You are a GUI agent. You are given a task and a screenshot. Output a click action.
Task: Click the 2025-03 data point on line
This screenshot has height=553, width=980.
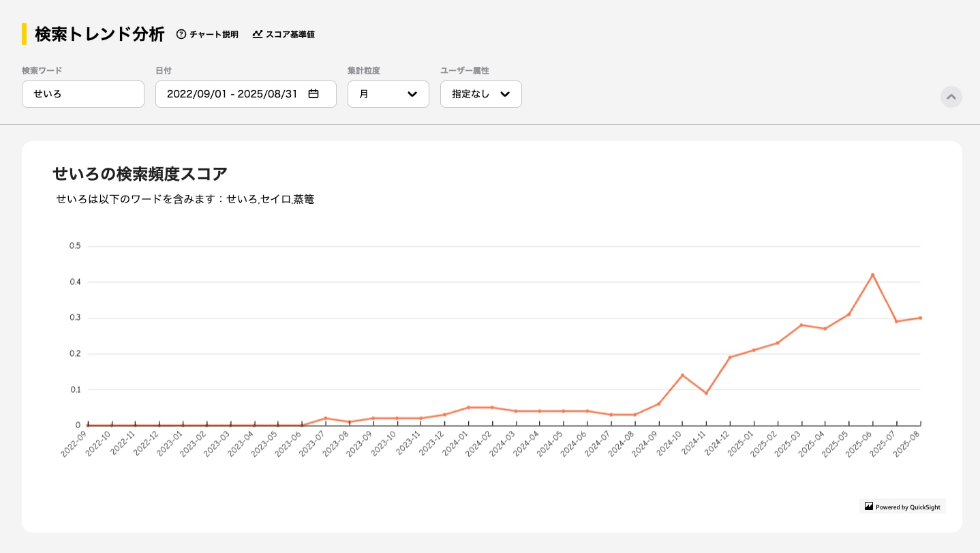801,325
